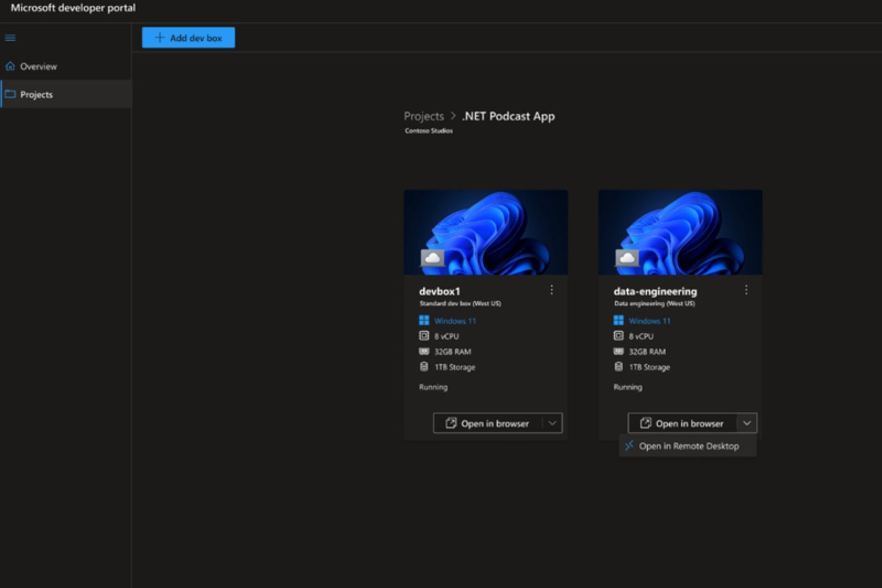The height and width of the screenshot is (588, 882).
Task: Click the storage icon on devbox1
Action: 424,366
